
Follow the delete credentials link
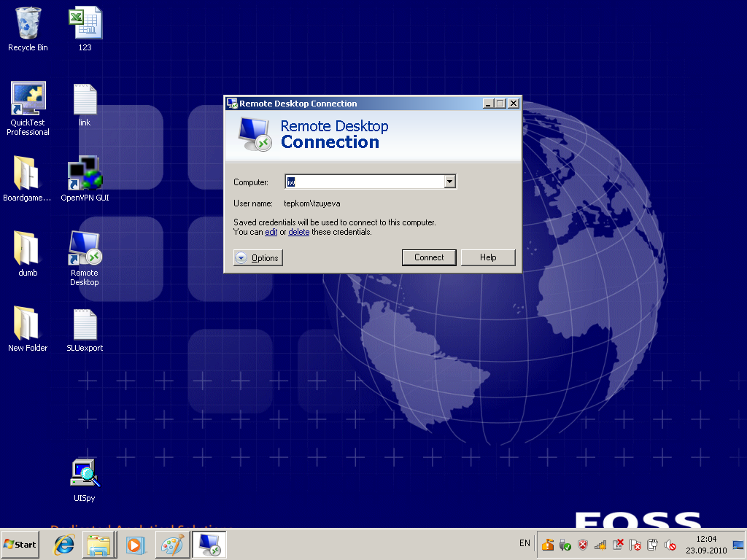298,232
